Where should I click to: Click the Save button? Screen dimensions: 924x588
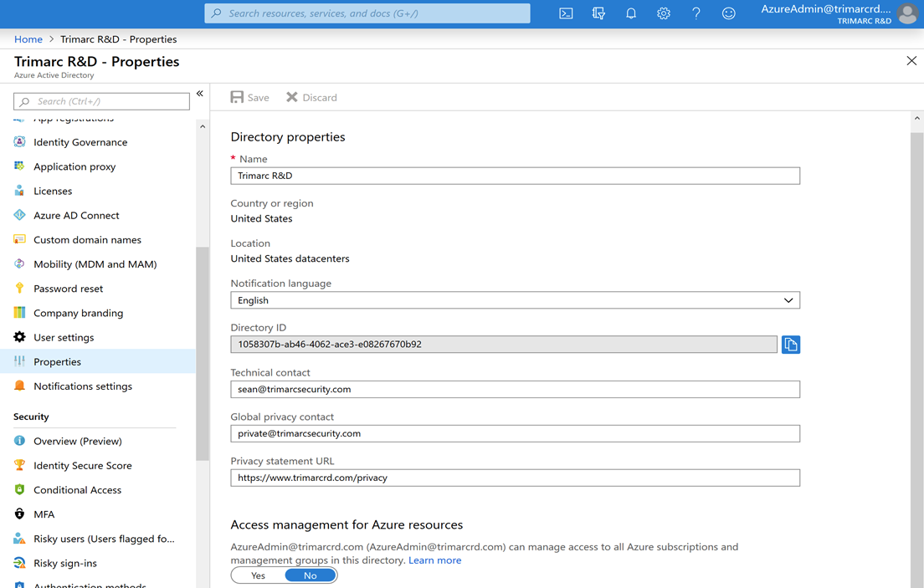pos(249,97)
